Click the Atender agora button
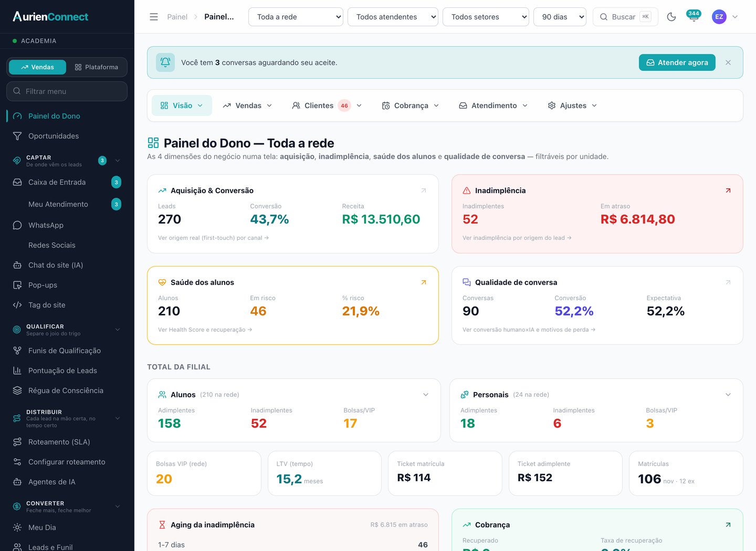Screen dimensions: 756x551 coord(677,62)
